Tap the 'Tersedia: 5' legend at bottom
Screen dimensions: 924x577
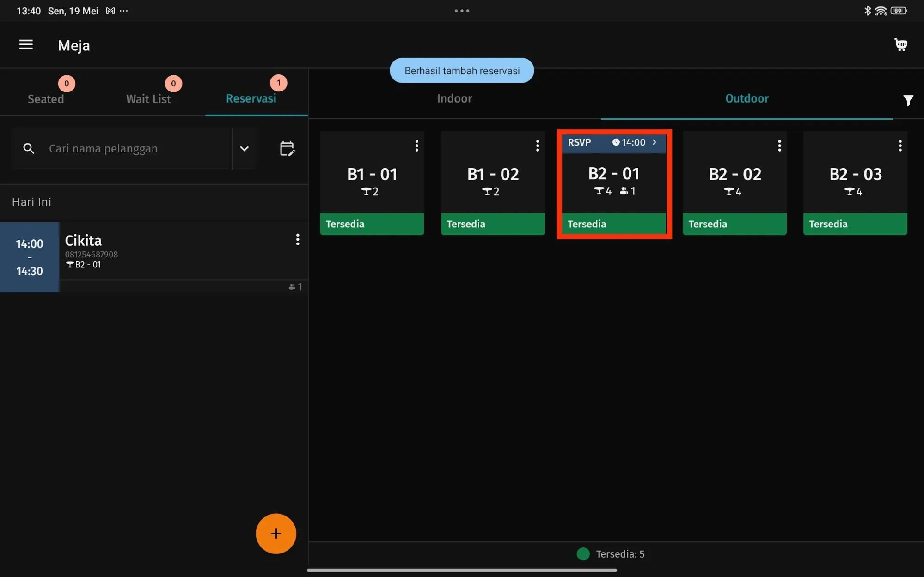point(611,554)
